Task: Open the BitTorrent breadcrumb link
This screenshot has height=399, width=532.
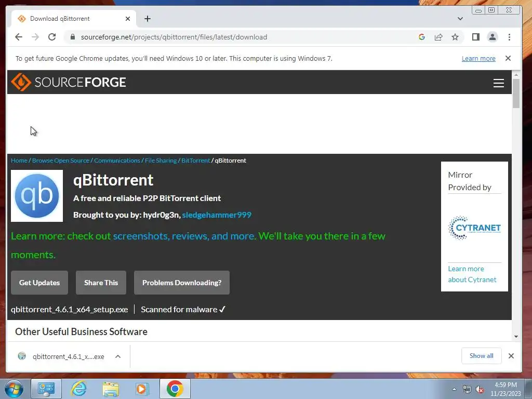Action: pos(195,161)
